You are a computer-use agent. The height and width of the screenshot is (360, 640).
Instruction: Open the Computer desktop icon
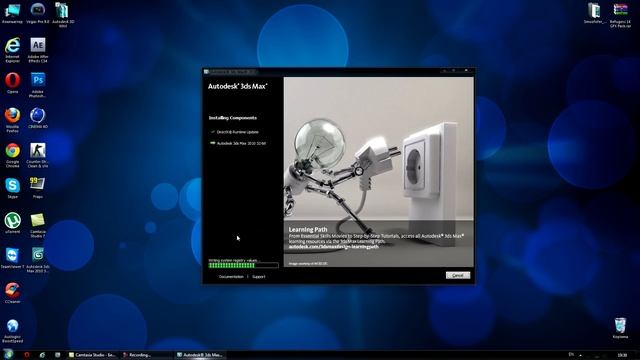coord(12,13)
